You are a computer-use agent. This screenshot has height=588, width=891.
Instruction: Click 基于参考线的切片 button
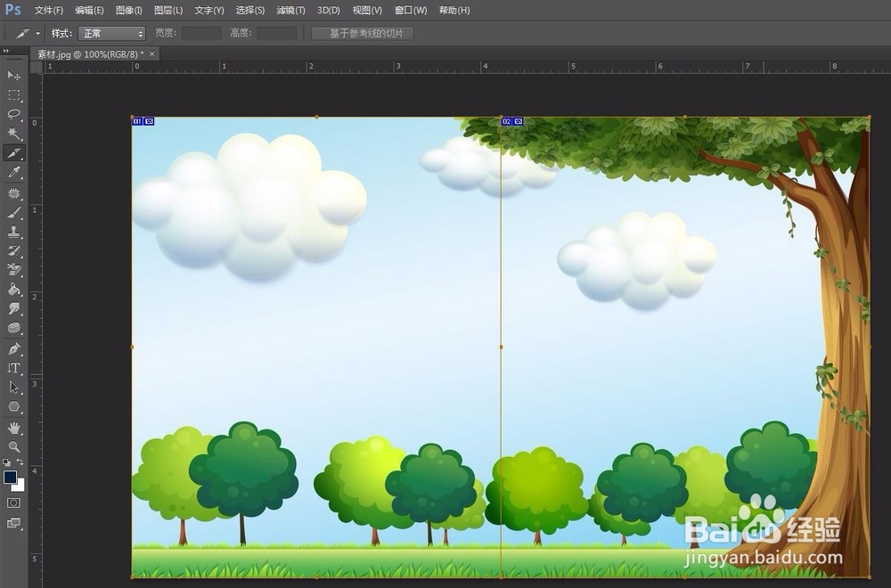click(x=363, y=34)
